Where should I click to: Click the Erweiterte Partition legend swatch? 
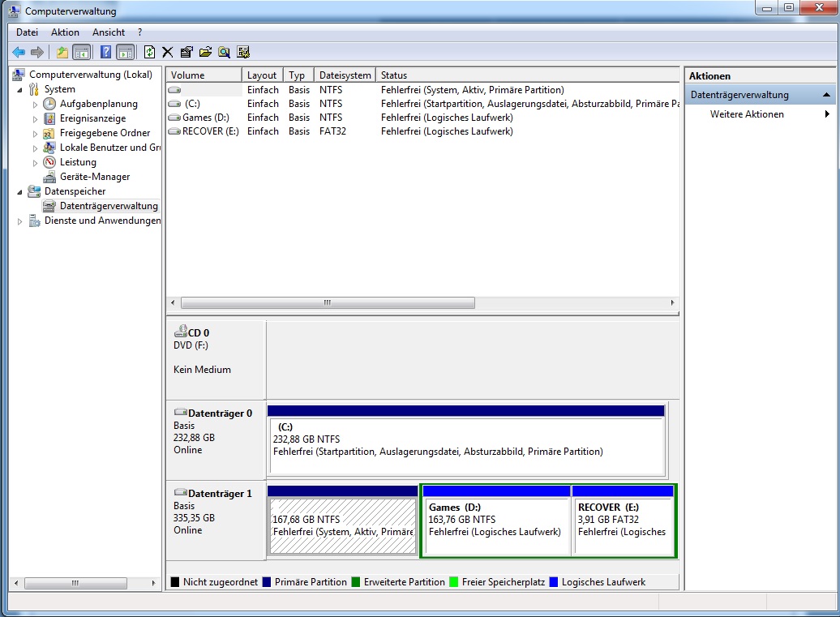coord(356,582)
